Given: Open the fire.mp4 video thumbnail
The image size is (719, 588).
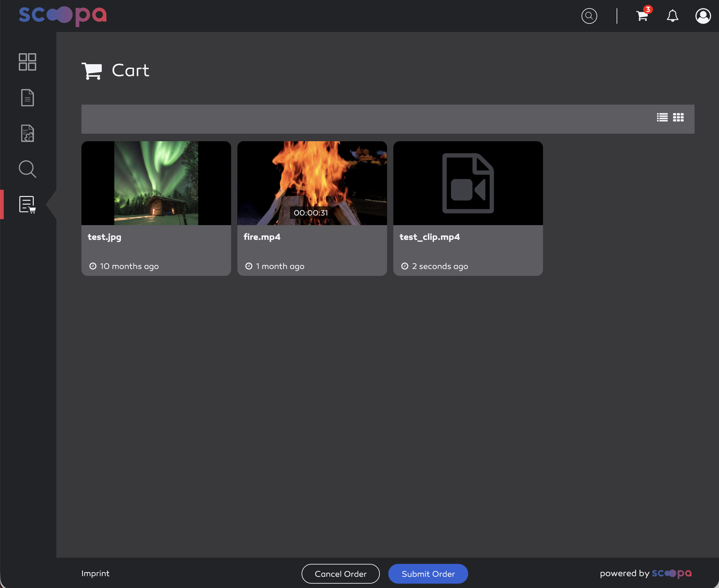Looking at the screenshot, I should 312,183.
